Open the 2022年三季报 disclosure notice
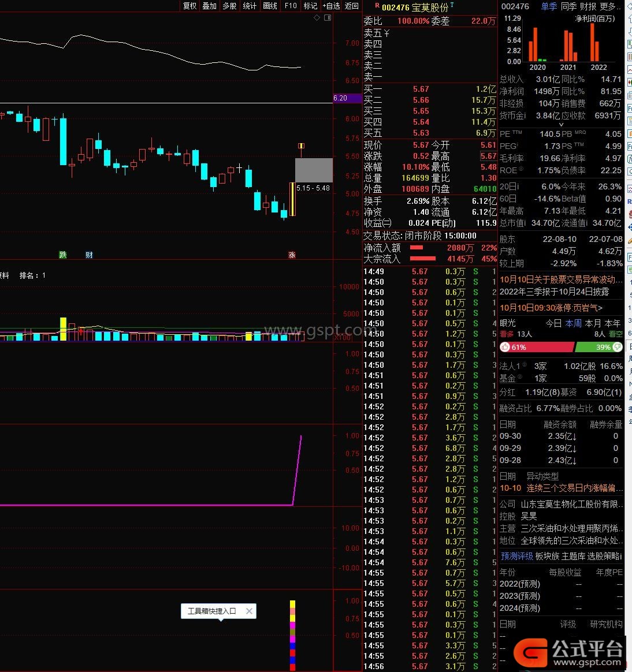 (x=555, y=292)
